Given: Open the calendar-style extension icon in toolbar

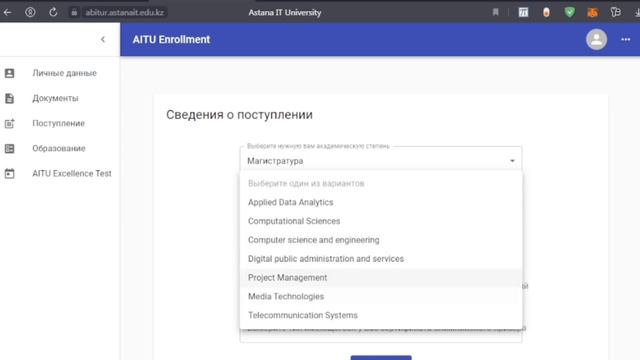Looking at the screenshot, I should [x=523, y=12].
